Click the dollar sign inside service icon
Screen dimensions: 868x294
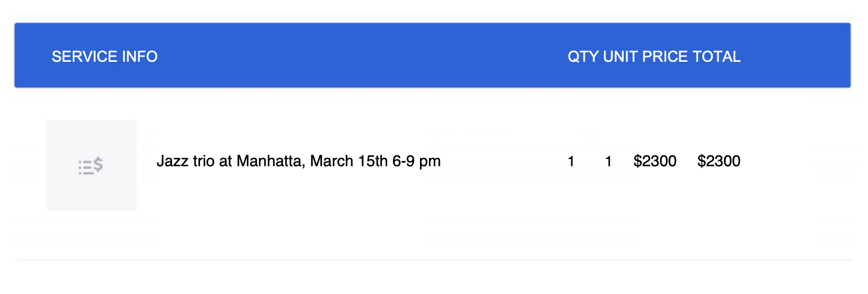coord(98,165)
